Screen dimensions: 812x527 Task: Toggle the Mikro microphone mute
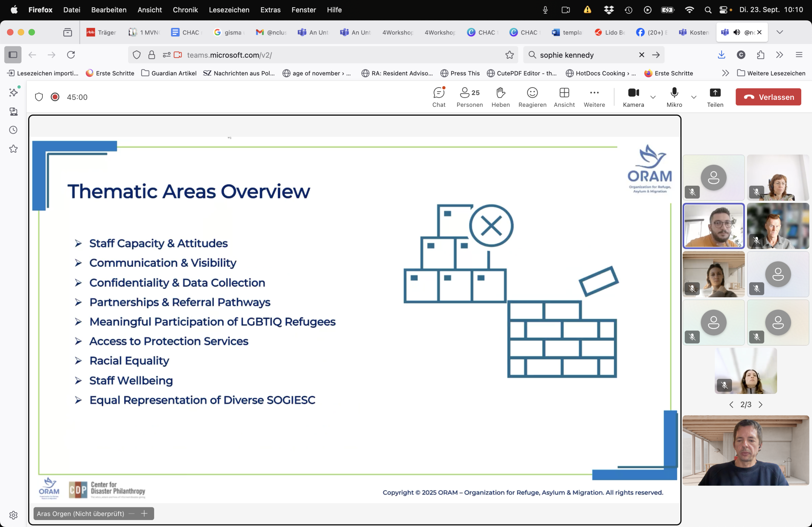pyautogui.click(x=674, y=97)
